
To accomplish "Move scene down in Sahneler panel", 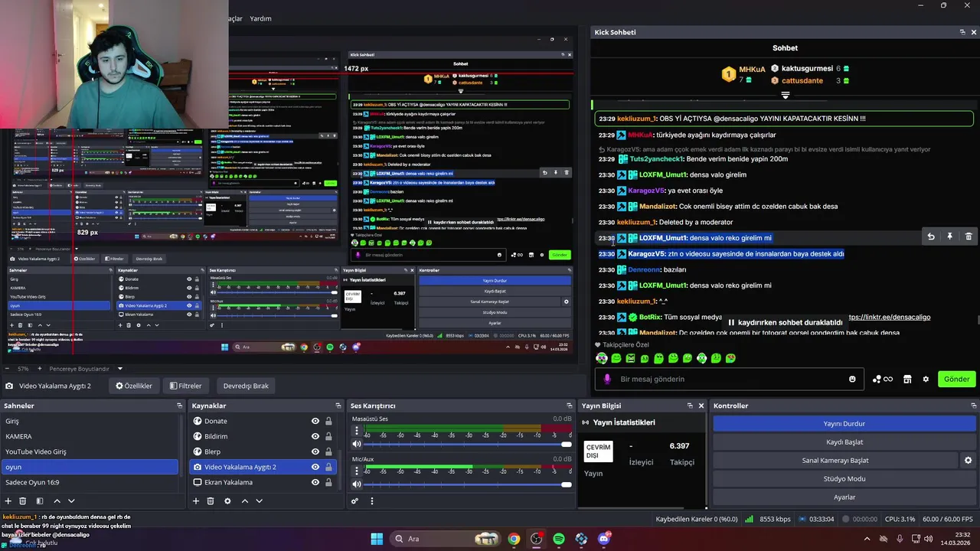I will click(71, 501).
